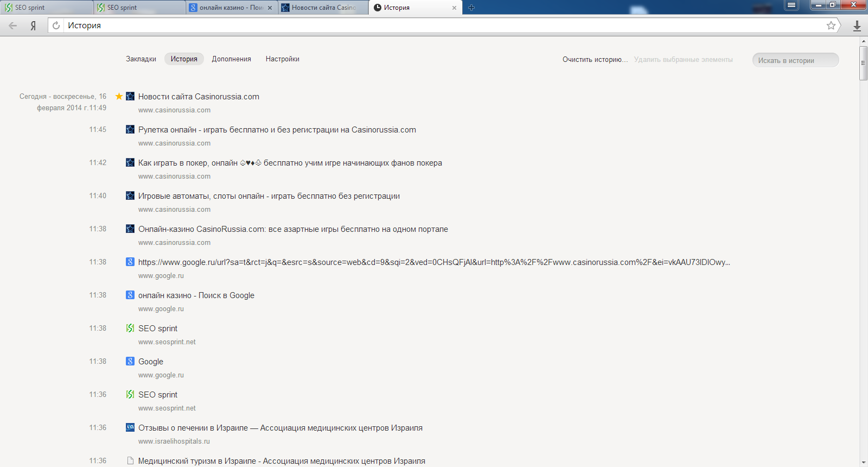
Task: Click the favicon of 'Игровые автоматы' entry
Action: point(130,195)
